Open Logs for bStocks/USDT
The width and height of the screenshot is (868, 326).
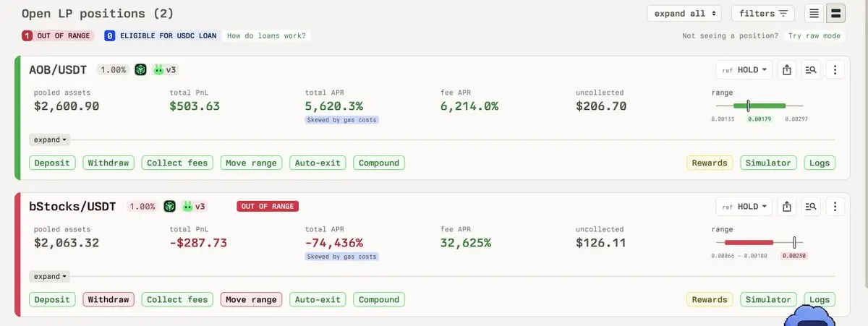click(x=820, y=299)
